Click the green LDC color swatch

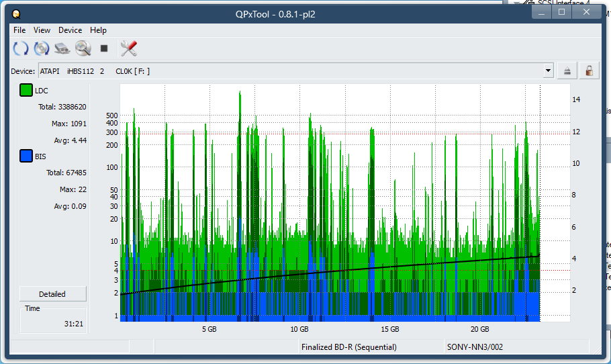(26, 91)
